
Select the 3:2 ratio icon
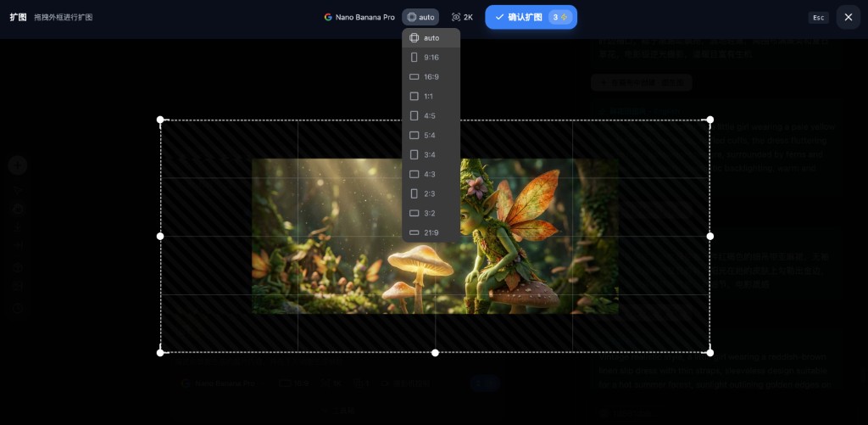[x=415, y=214]
